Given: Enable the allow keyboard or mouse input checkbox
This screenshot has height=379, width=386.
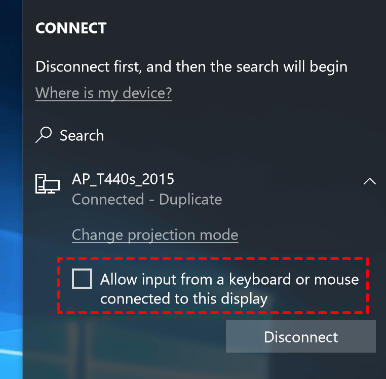Looking at the screenshot, I should [x=82, y=279].
